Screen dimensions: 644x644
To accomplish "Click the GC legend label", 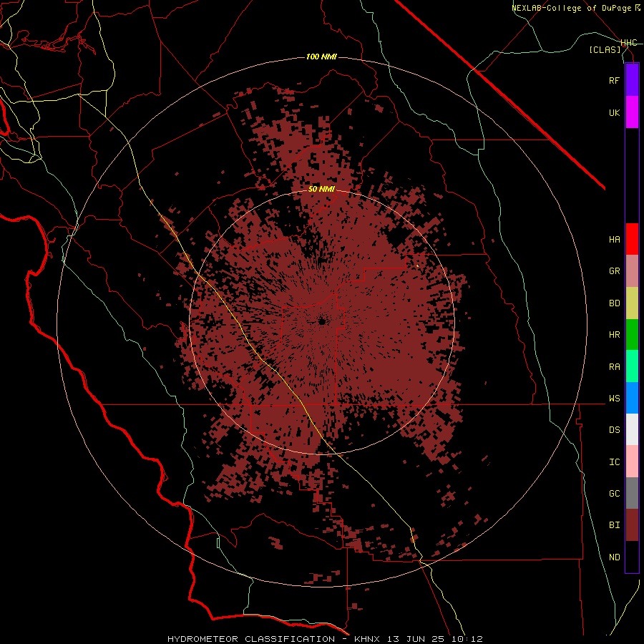I will (x=615, y=494).
